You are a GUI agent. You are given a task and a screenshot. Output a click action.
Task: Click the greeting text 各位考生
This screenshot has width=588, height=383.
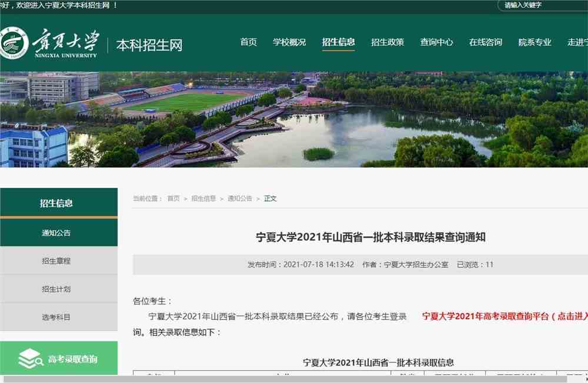tap(149, 301)
